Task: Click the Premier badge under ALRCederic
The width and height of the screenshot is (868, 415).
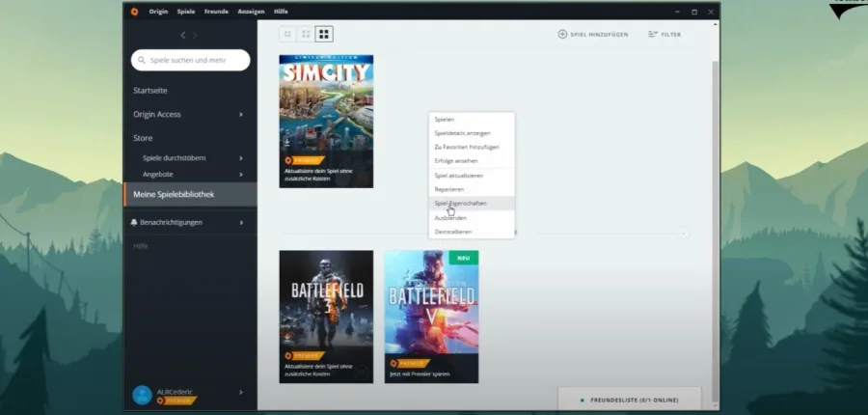Action: [177, 401]
